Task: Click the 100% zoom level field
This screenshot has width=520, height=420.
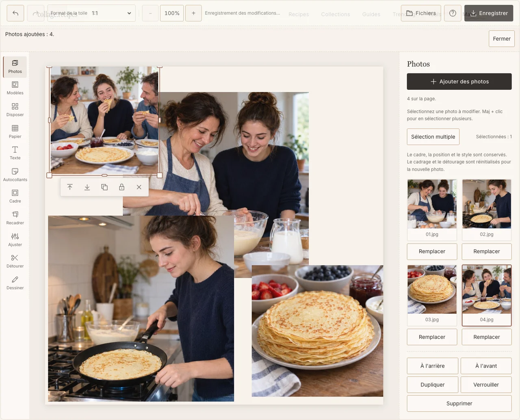Action: point(172,13)
